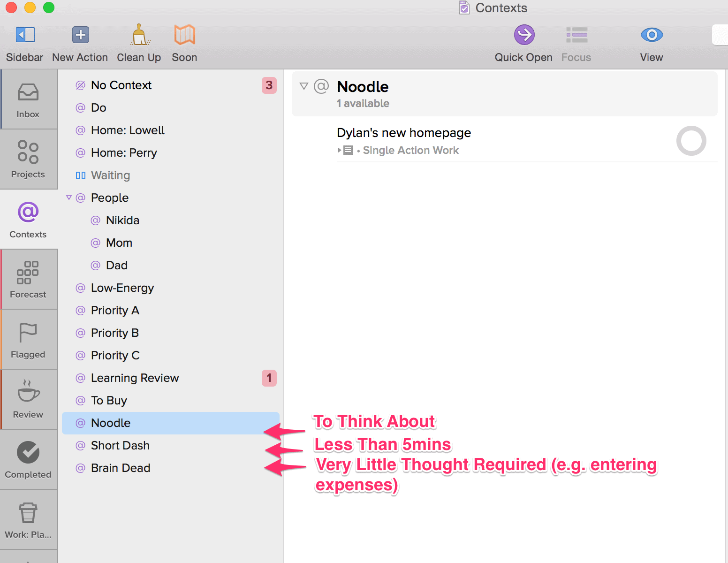
Task: Open the Forecast perspective tab
Action: 28,280
